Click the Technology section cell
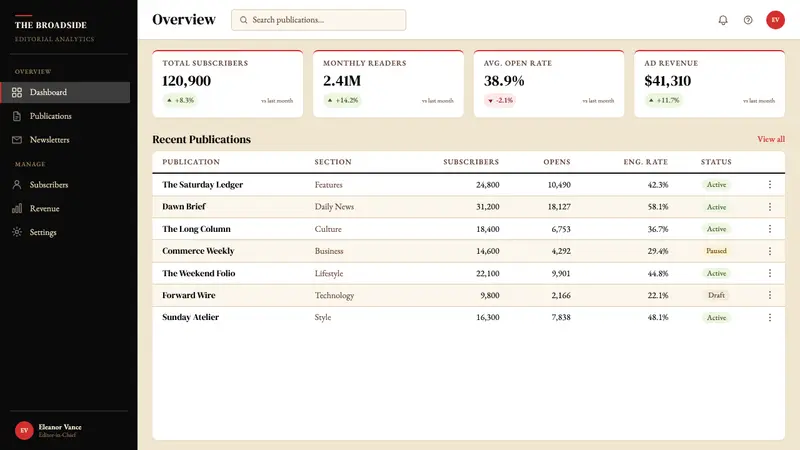 (334, 295)
